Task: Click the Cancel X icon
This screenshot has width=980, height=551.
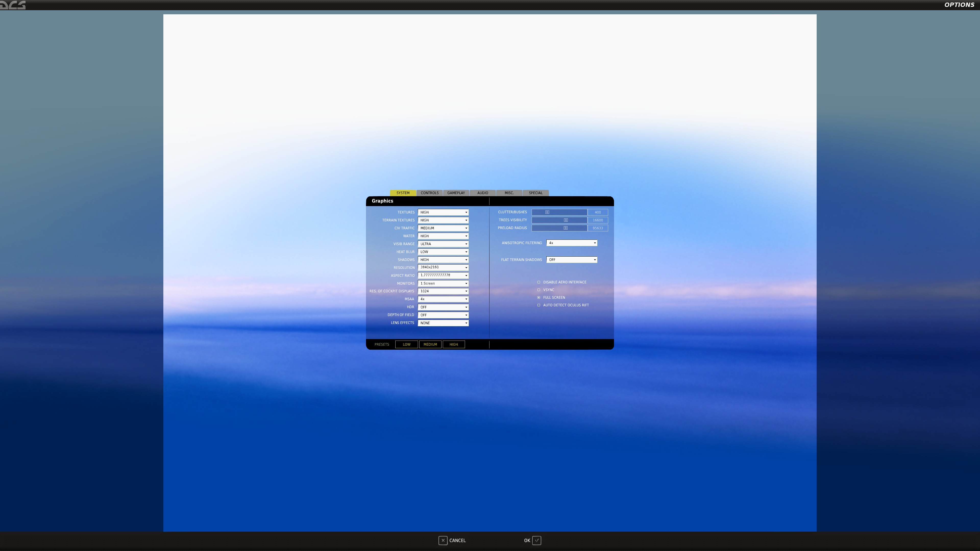Action: click(x=443, y=540)
